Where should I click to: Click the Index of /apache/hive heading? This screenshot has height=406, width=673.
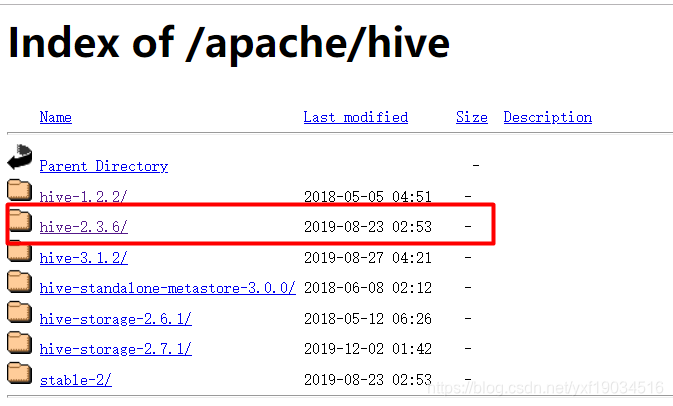pos(228,43)
